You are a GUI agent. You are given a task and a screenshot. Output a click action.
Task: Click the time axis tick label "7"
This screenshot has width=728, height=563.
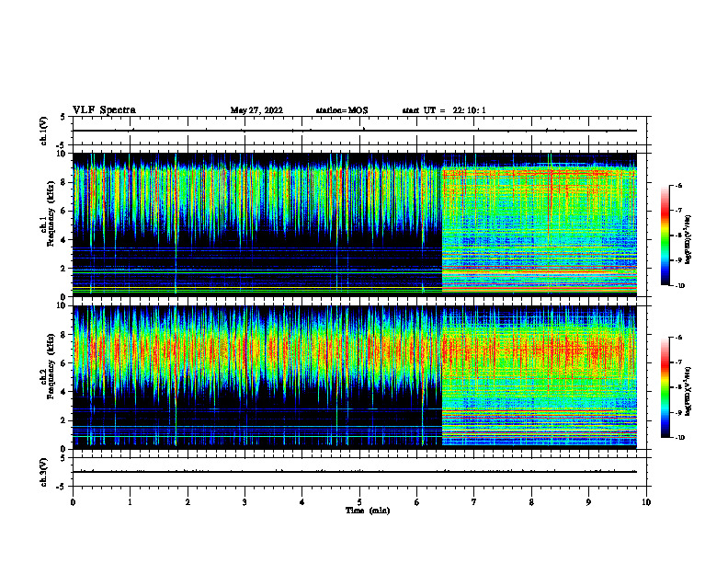[x=474, y=502]
